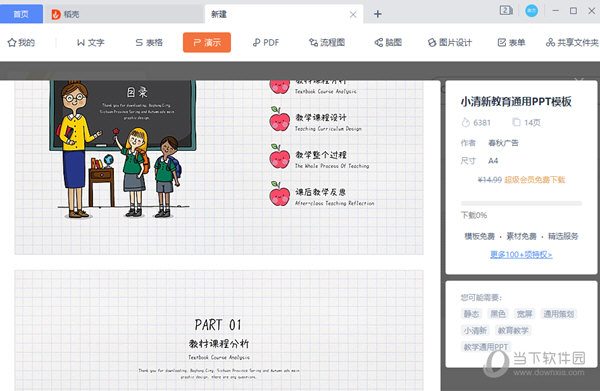Click the template title 小清新教育通用PPT模板
The height and width of the screenshot is (391, 600).
click(x=516, y=102)
